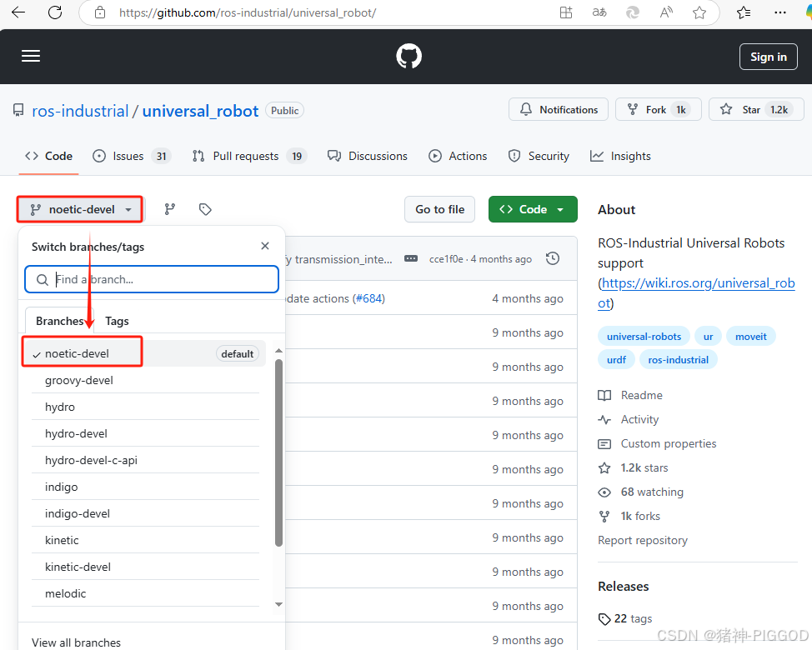The height and width of the screenshot is (650, 812).
Task: Click the browser extension icon beside translate
Action: 633,12
